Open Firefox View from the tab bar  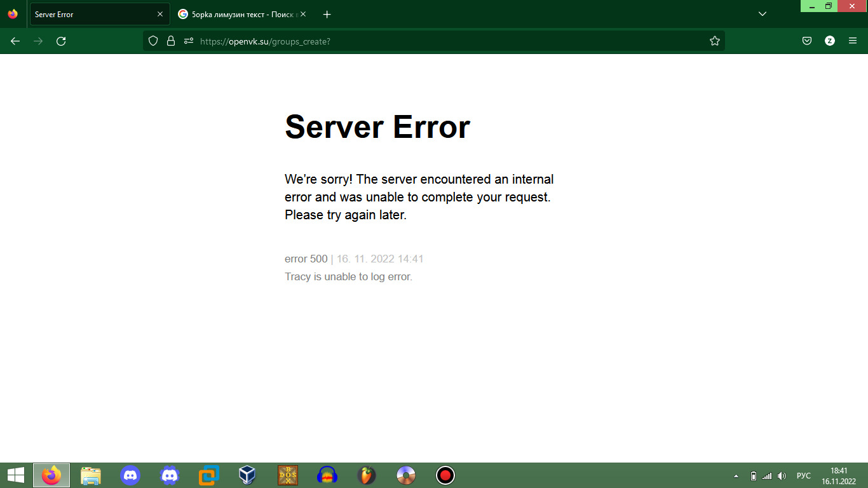click(13, 14)
